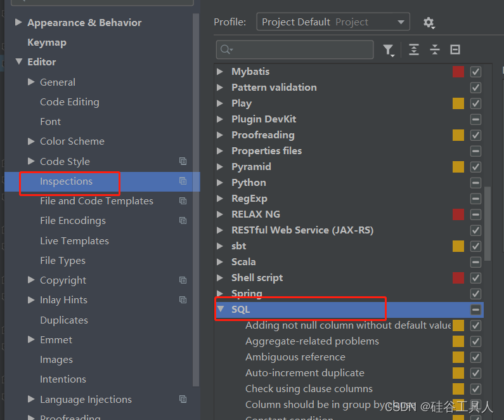The image size is (504, 420).
Task: Expand the Mybatis inspection group
Action: coord(220,72)
